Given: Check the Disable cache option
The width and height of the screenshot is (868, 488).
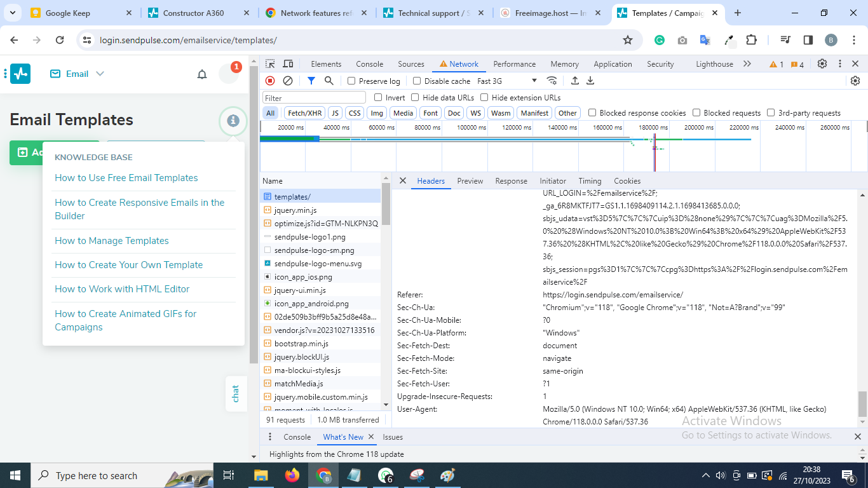Looking at the screenshot, I should 417,81.
